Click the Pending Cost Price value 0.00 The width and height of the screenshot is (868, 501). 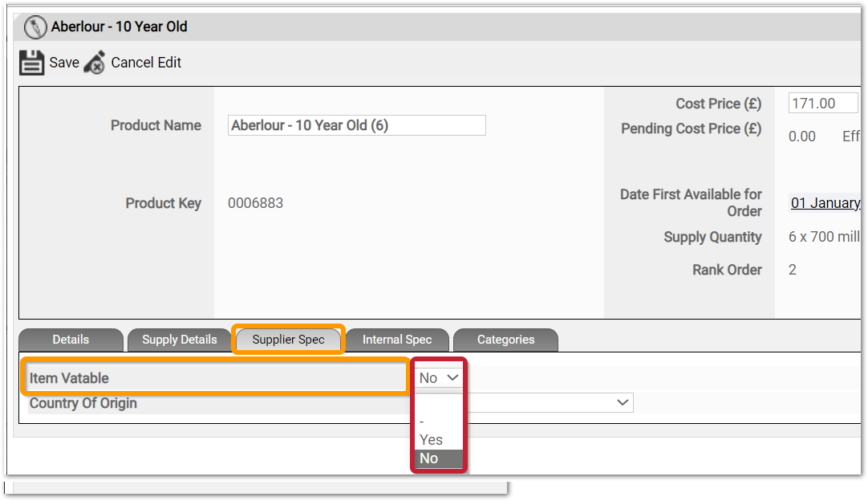[802, 136]
